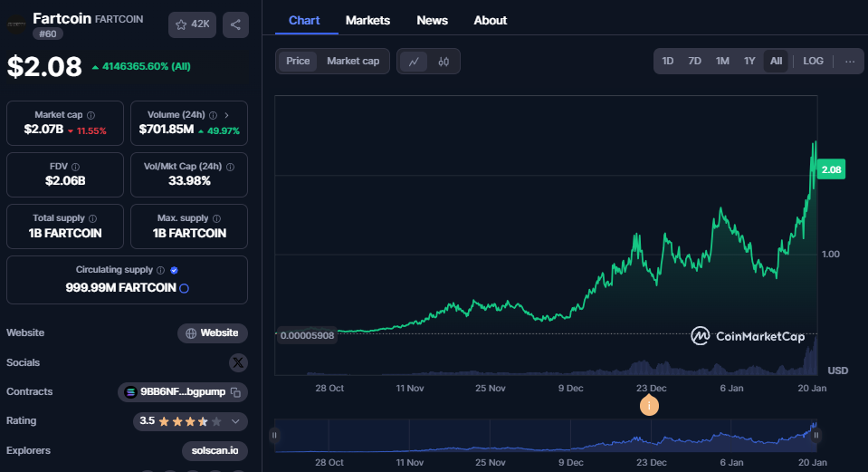Viewport: 868px width, 472px height.
Task: Share Fartcoin page via share icon
Action: [x=235, y=24]
